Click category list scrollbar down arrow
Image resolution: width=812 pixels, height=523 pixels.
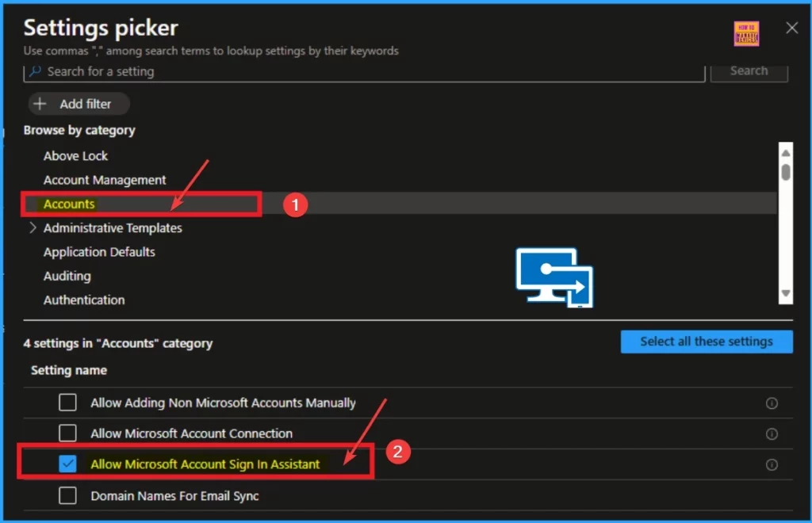[786, 293]
